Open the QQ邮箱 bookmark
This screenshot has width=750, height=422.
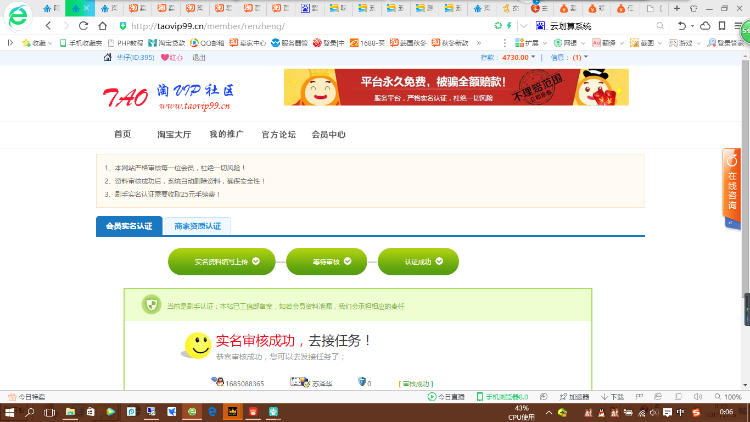click(x=207, y=43)
